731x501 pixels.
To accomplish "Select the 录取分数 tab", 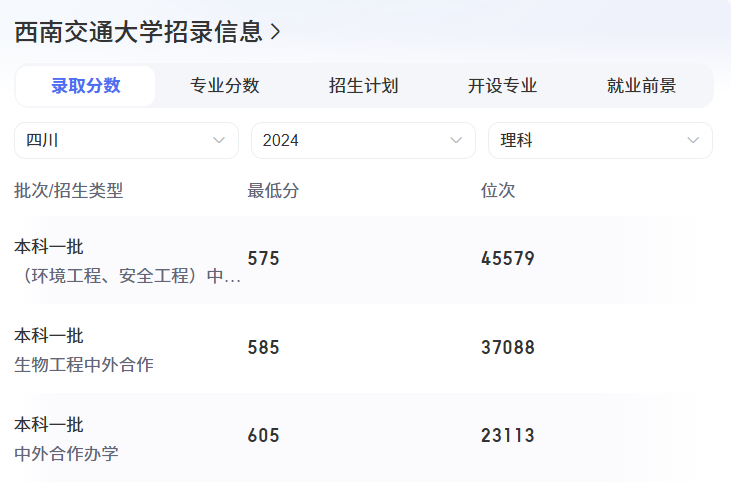I will pos(85,86).
